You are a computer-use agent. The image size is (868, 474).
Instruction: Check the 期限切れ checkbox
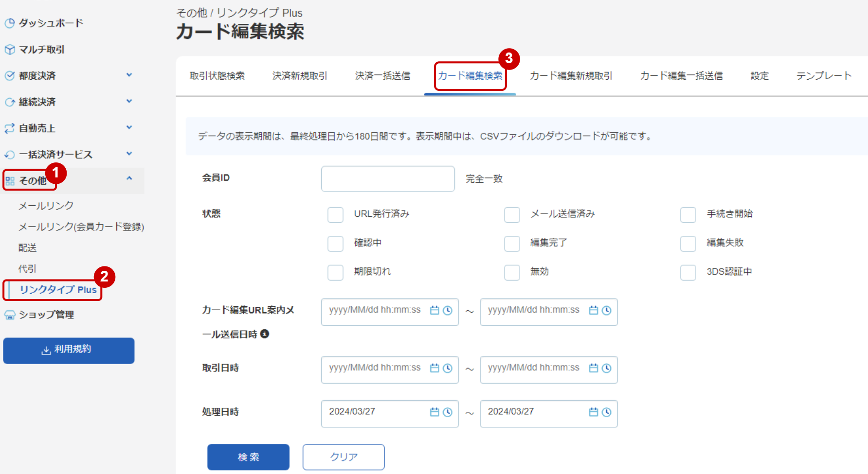336,272
